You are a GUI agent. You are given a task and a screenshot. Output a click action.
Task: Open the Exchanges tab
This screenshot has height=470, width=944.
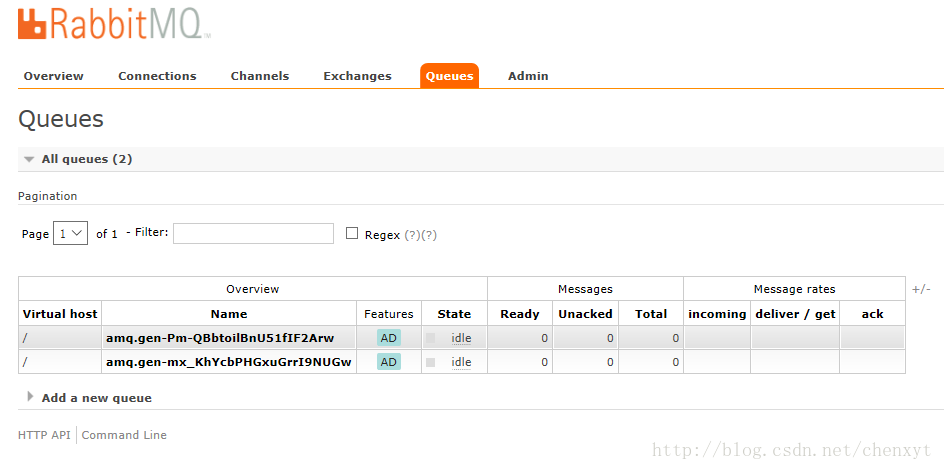358,76
